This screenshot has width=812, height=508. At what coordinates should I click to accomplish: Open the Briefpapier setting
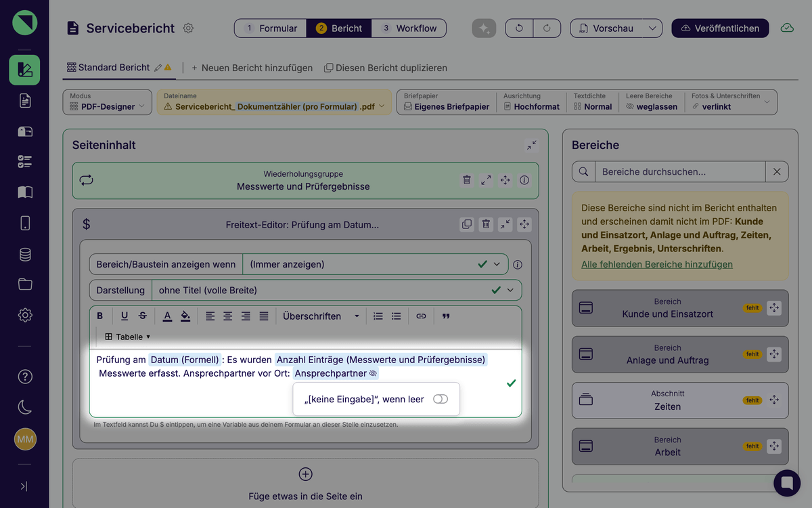[447, 102]
